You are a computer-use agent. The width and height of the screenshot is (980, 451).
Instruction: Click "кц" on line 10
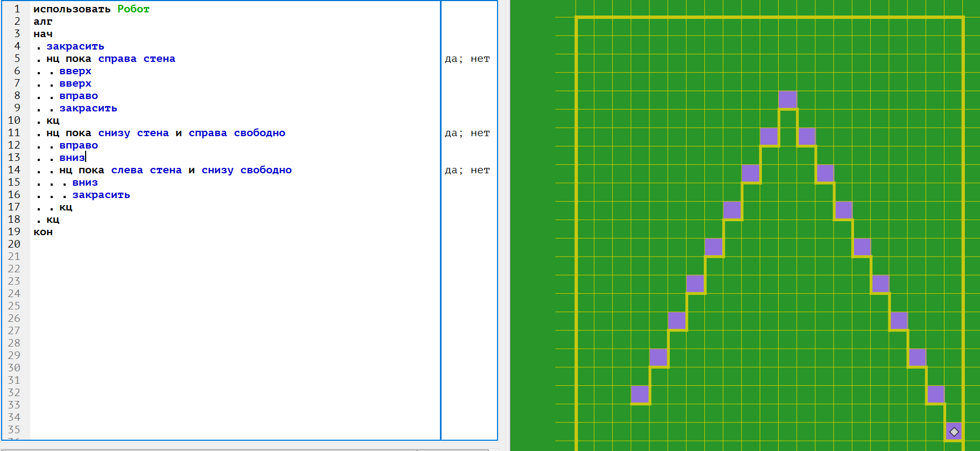pos(53,121)
